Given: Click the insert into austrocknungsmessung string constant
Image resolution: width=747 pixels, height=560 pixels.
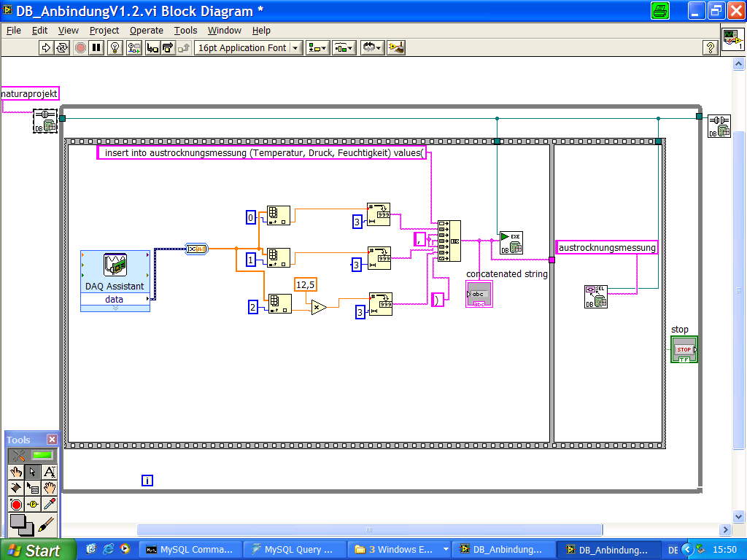Looking at the screenshot, I should 262,153.
